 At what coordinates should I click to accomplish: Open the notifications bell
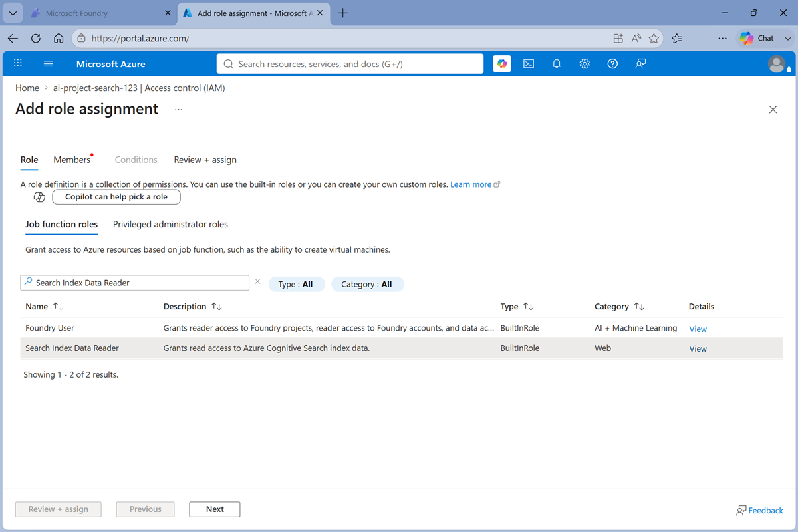pos(557,64)
